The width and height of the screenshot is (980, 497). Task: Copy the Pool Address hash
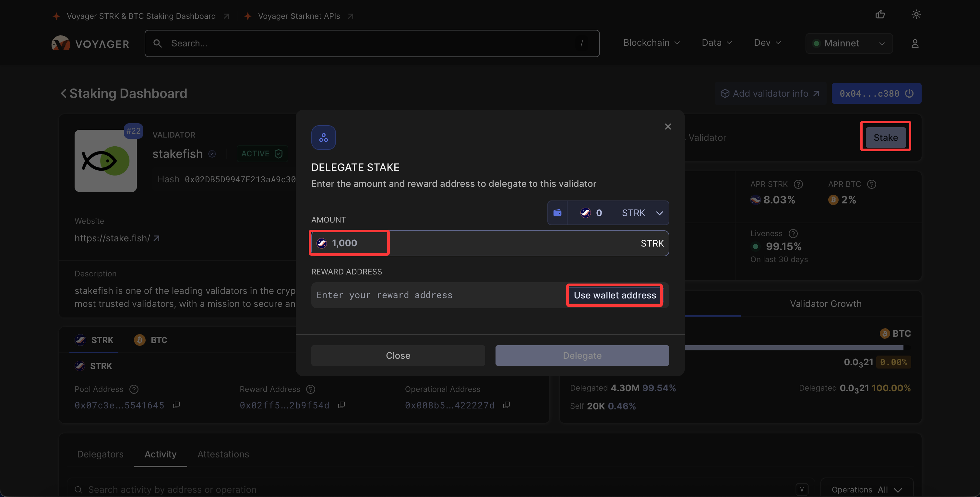pyautogui.click(x=176, y=405)
